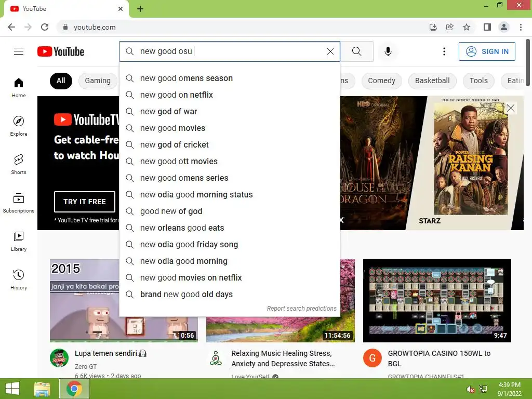Image resolution: width=532 pixels, height=399 pixels.
Task: Open the hamburger guide menu
Action: pos(19,51)
